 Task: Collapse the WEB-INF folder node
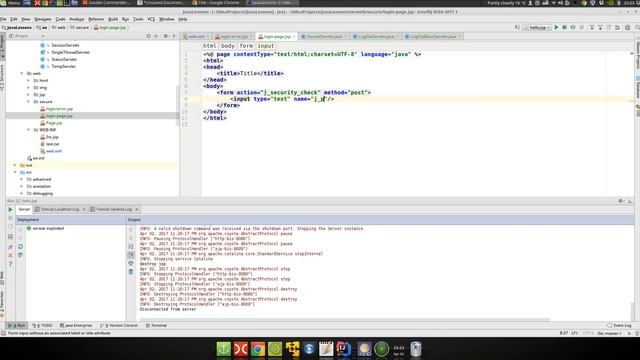[28, 130]
